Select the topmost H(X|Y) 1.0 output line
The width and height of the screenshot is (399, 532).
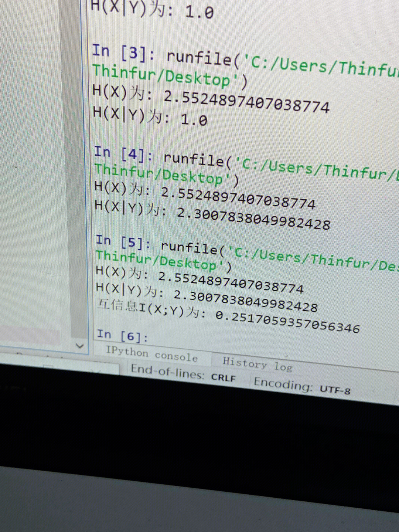point(151,9)
